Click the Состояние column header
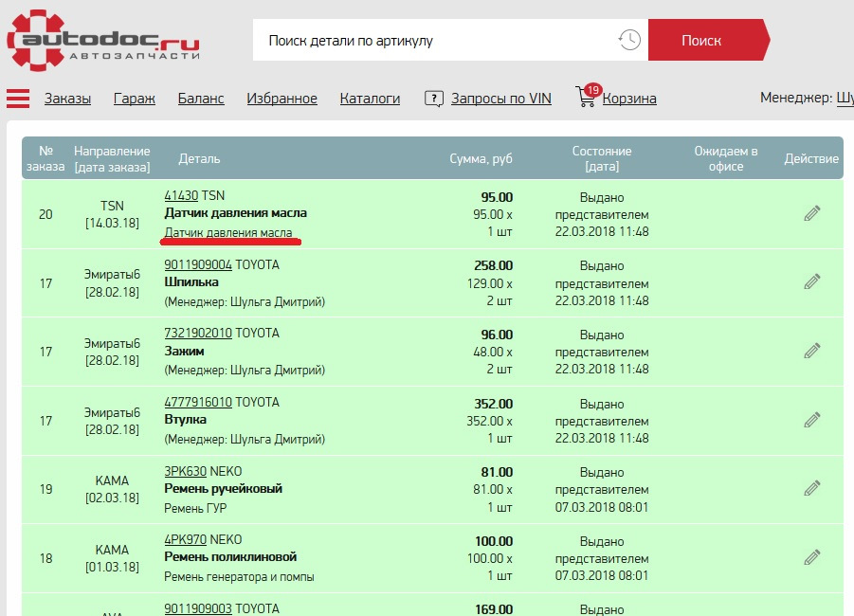 point(602,158)
